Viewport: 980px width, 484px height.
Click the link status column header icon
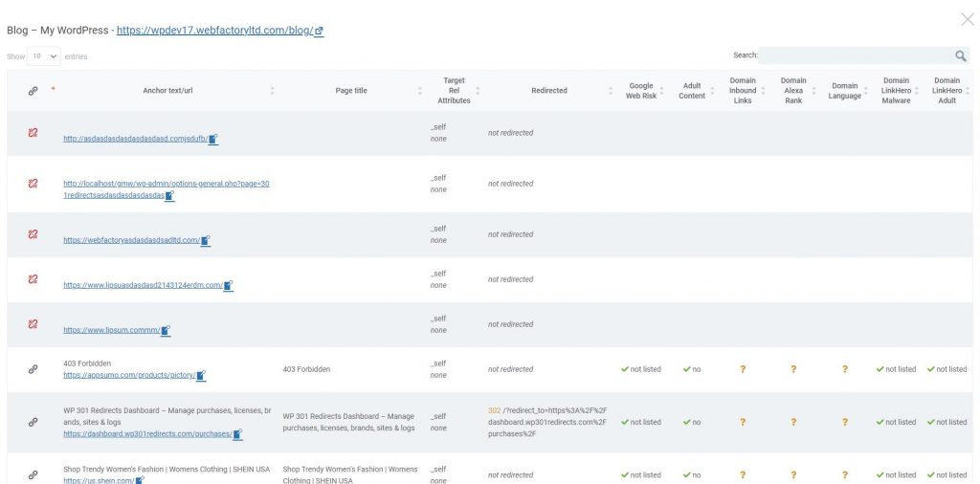33,91
